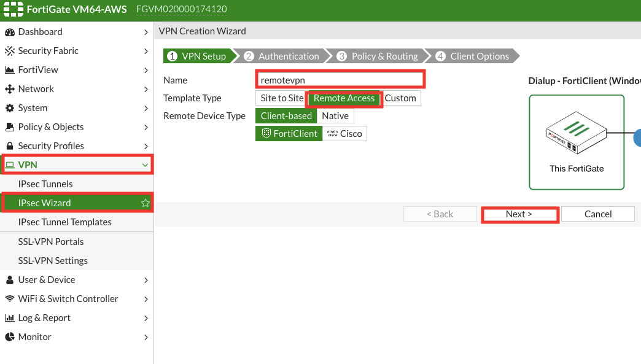Screen dimensions: 641x364
Task: Go to Policy & Routing wizard step
Action: (x=379, y=56)
